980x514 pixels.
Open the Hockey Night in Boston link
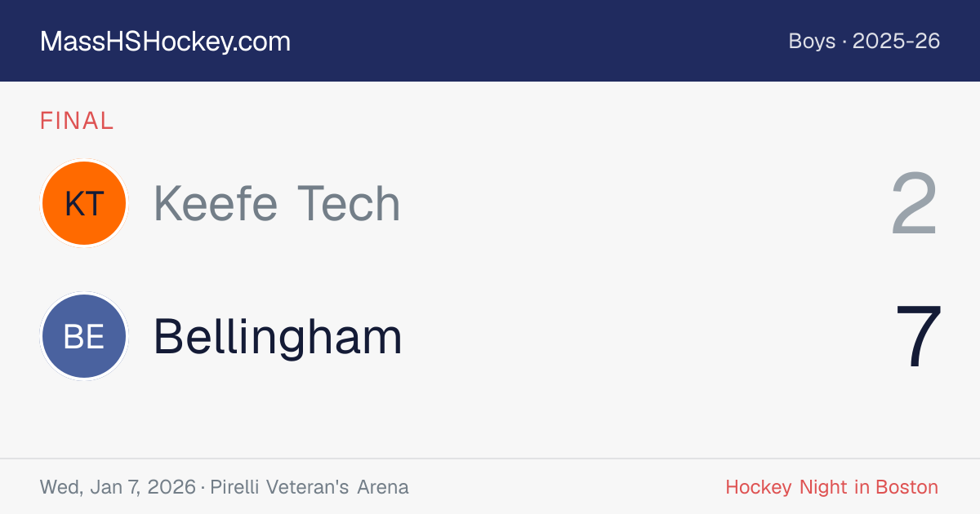point(831,487)
